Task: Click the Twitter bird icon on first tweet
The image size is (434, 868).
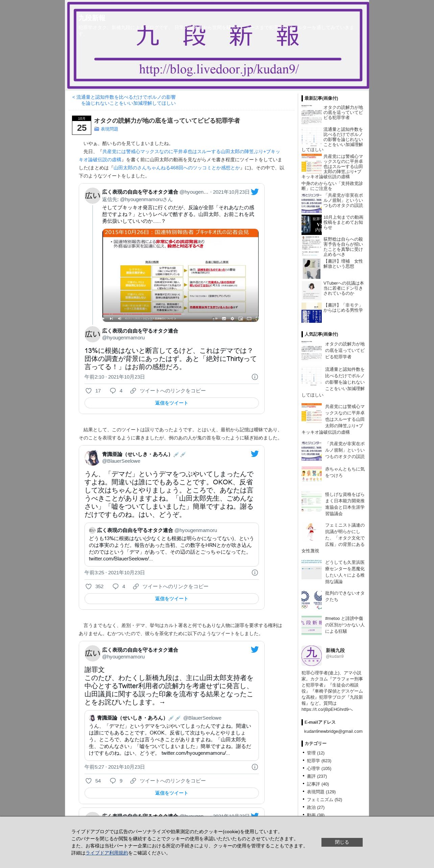Action: [x=255, y=192]
